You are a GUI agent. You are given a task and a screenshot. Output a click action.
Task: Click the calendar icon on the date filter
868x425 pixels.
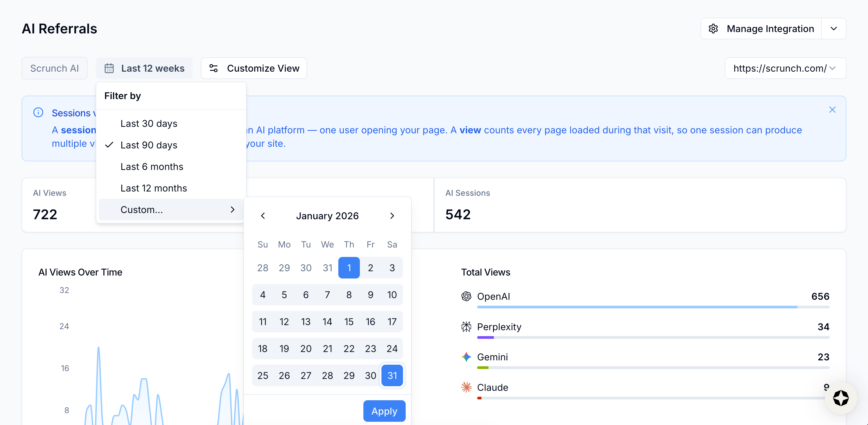109,68
